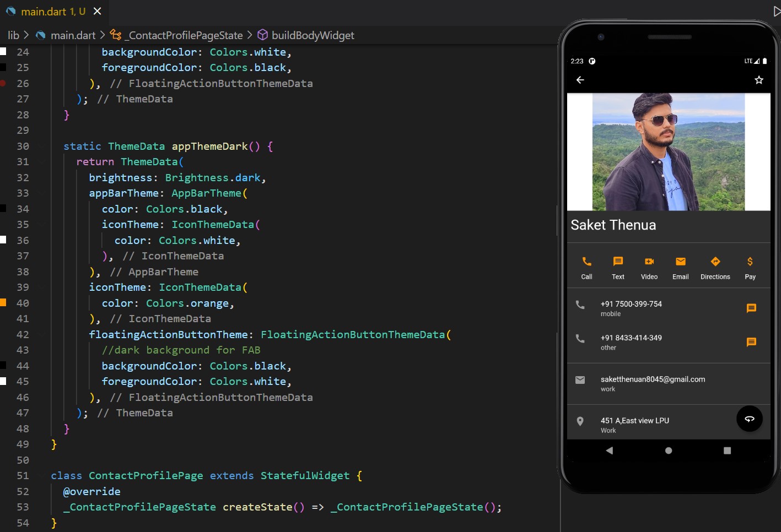The width and height of the screenshot is (781, 532).
Task: Tap the Pay icon
Action: (x=750, y=262)
